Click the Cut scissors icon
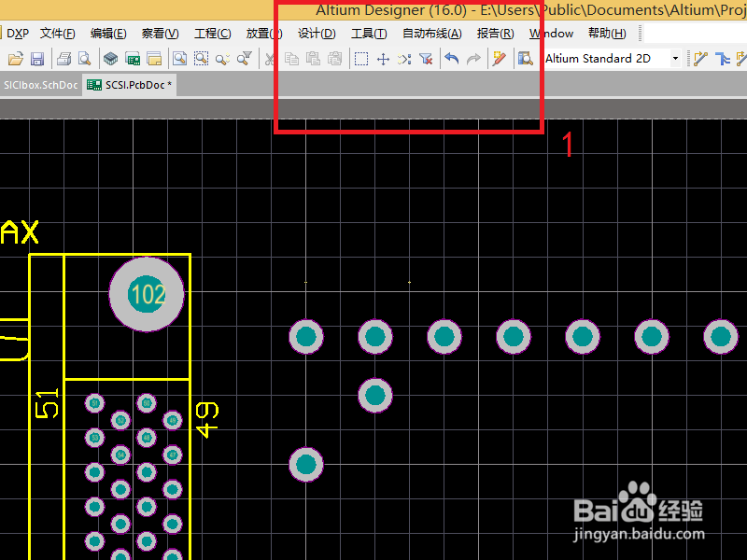Viewport: 747px width, 560px height. (x=270, y=59)
